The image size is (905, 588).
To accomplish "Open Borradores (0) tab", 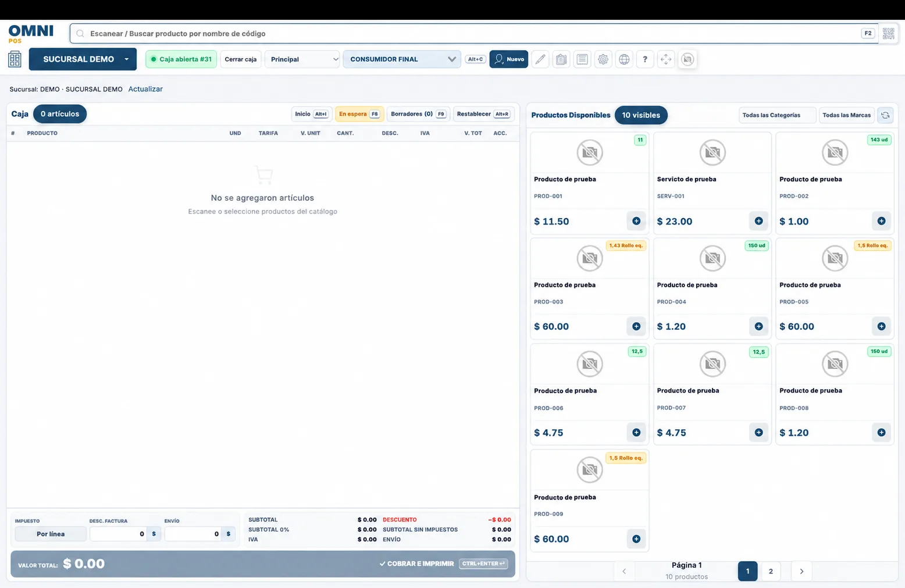I will [x=419, y=114].
